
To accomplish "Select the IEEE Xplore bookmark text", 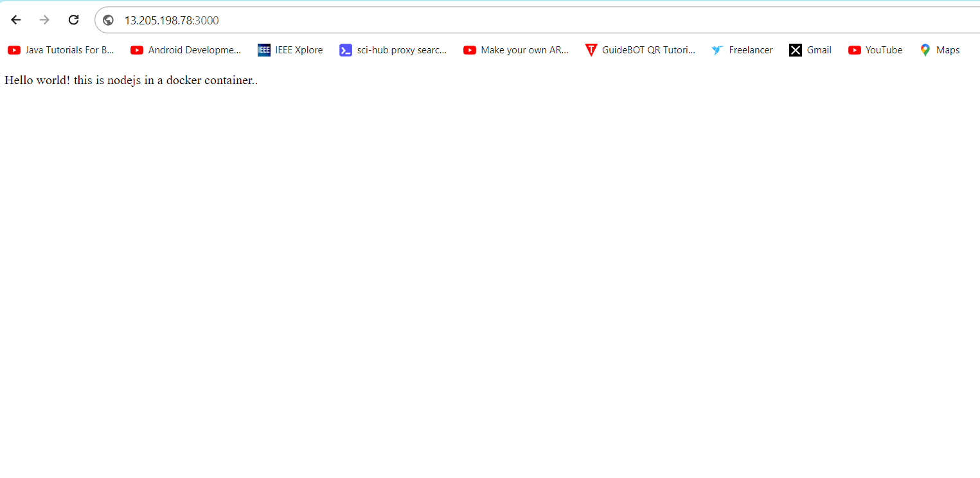I will point(299,50).
